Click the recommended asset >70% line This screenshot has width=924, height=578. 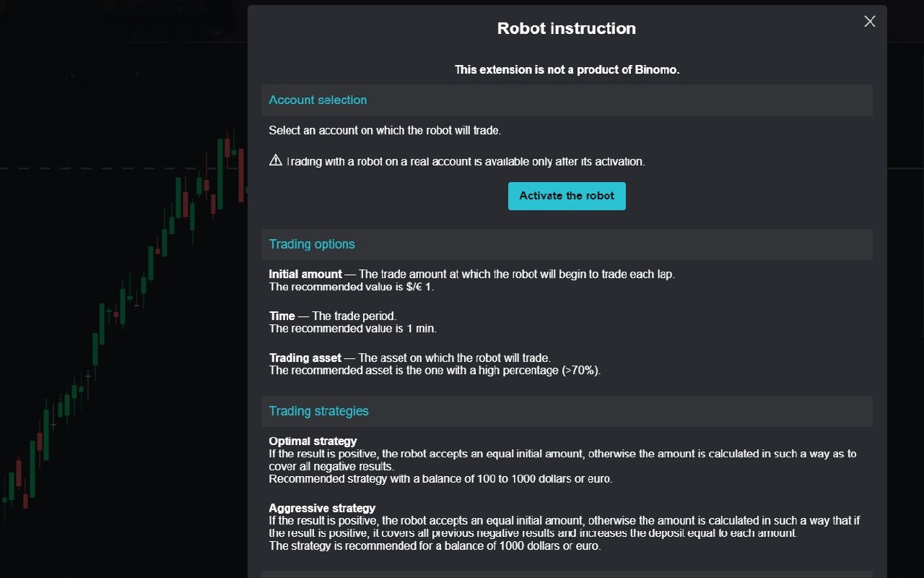[435, 370]
